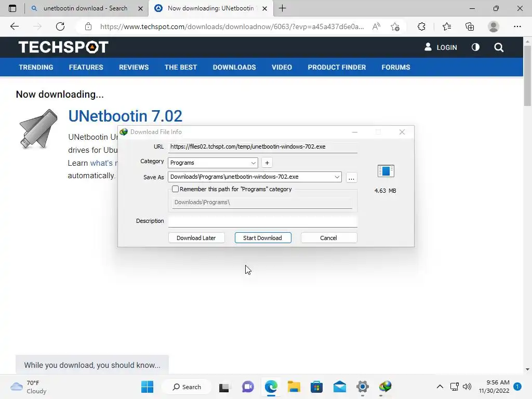Activate Read aloud icon in address bar
Screen dimensions: 532x399
[x=376, y=26]
